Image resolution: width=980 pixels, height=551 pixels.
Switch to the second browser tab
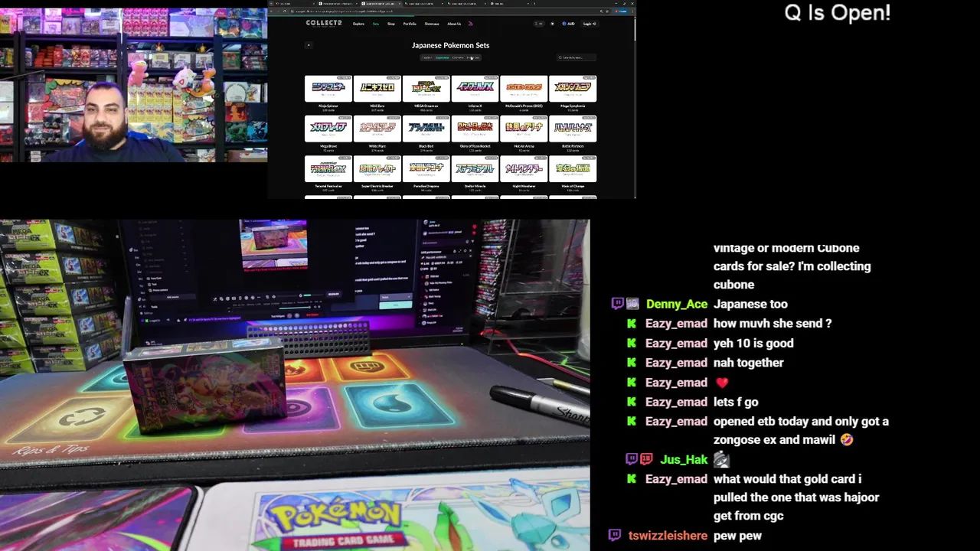(x=338, y=4)
